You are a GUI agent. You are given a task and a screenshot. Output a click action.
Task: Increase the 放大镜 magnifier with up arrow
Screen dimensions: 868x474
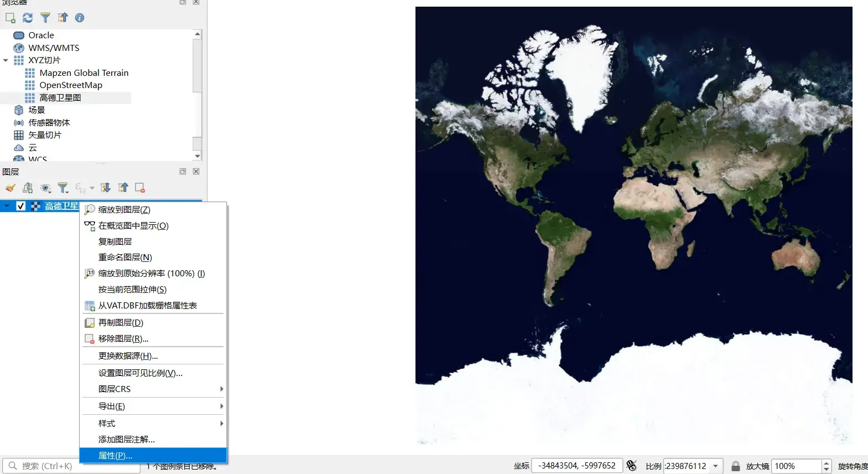click(x=827, y=463)
